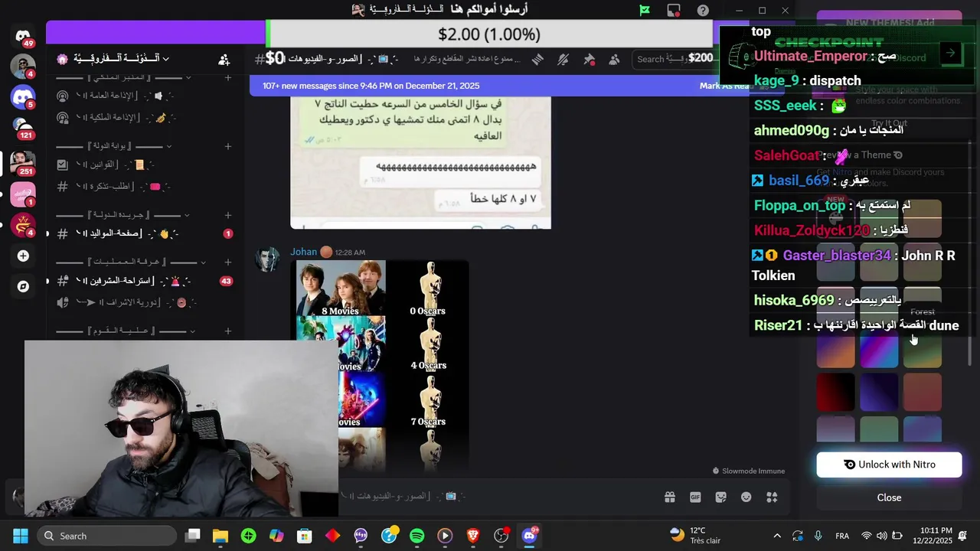Open the WhatsApp chat screenshot image
Screen dimensions: 980x551
[420, 162]
